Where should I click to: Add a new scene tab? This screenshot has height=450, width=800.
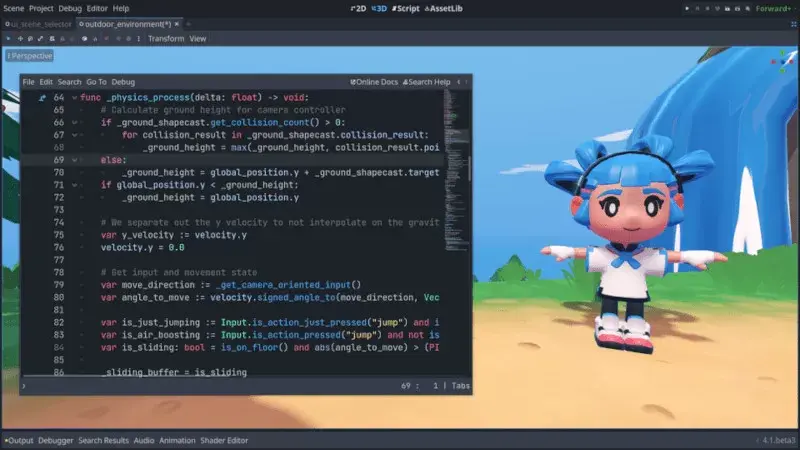(x=188, y=24)
